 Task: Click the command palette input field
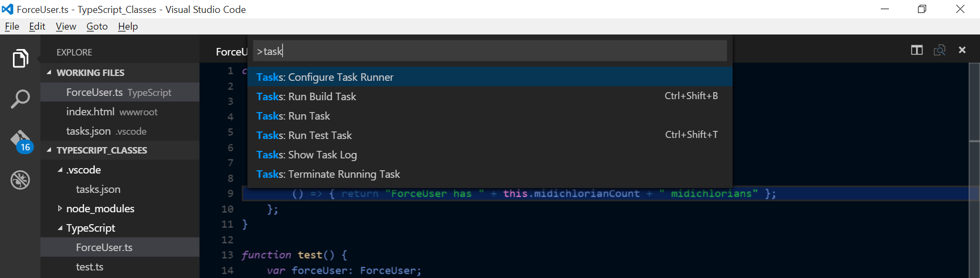(489, 51)
